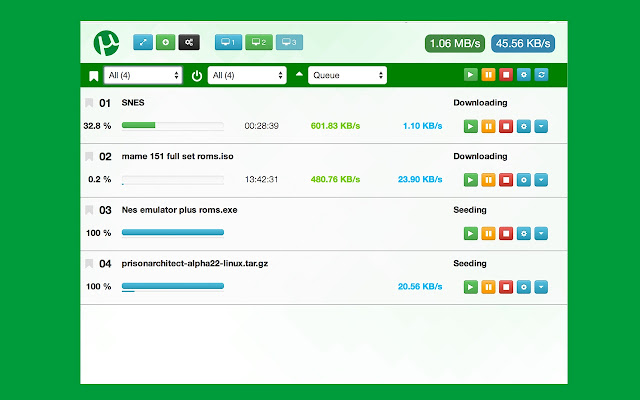Open settings gear for SNES torrent
The image size is (640, 400).
(x=524, y=126)
